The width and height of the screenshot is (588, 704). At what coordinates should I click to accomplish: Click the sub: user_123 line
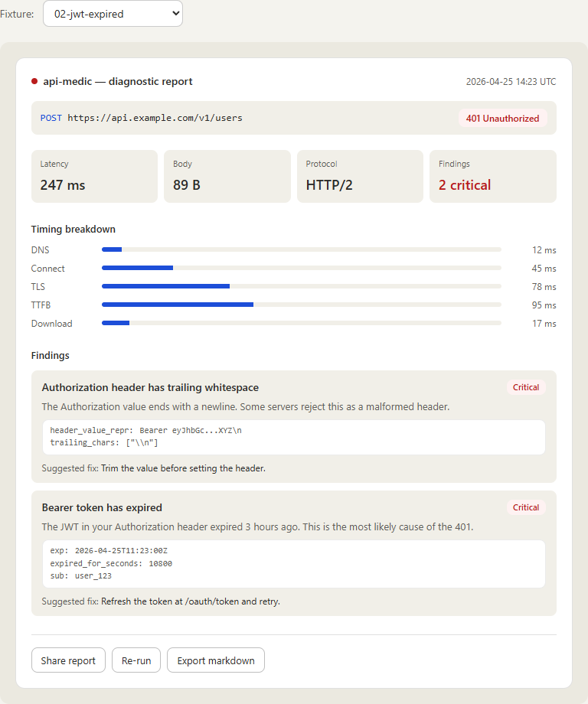pyautogui.click(x=81, y=575)
